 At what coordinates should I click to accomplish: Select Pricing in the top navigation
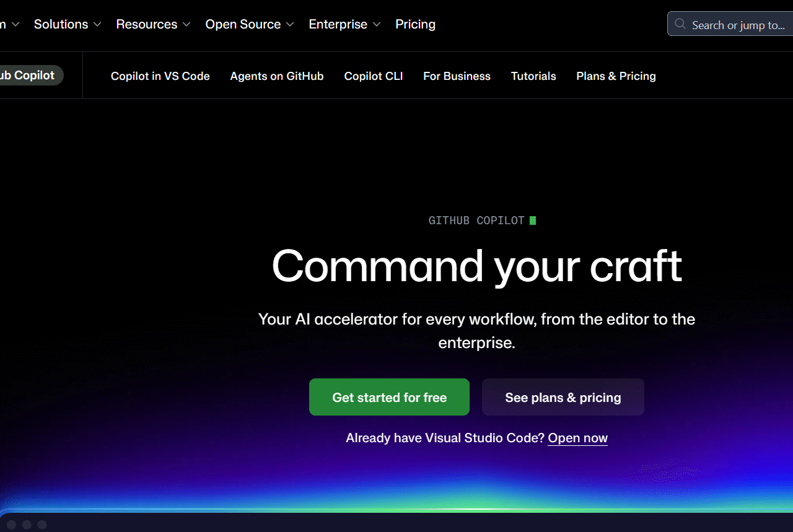(x=415, y=24)
